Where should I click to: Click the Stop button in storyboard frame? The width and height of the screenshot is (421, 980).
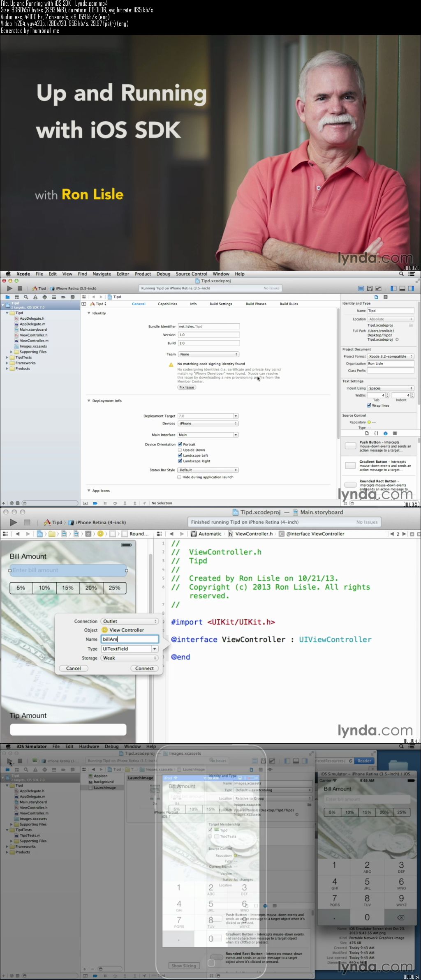[27, 522]
